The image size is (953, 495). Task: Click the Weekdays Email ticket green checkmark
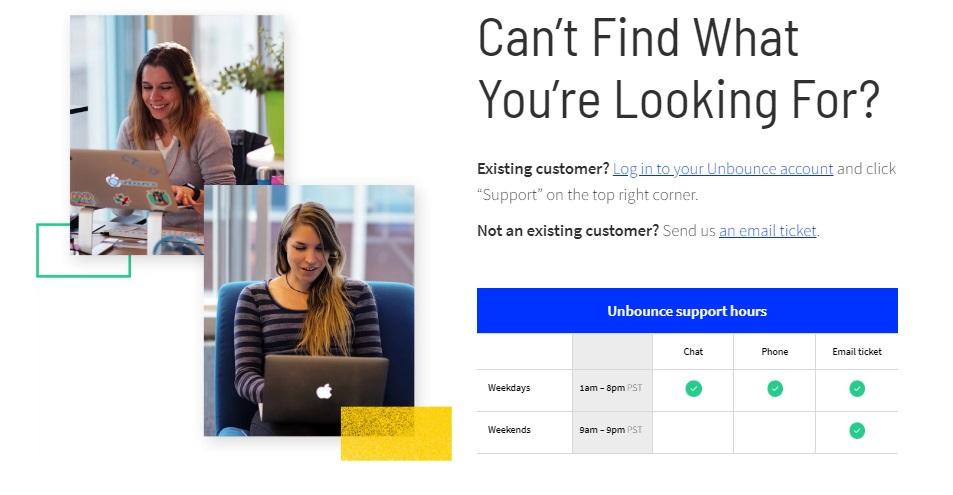856,389
